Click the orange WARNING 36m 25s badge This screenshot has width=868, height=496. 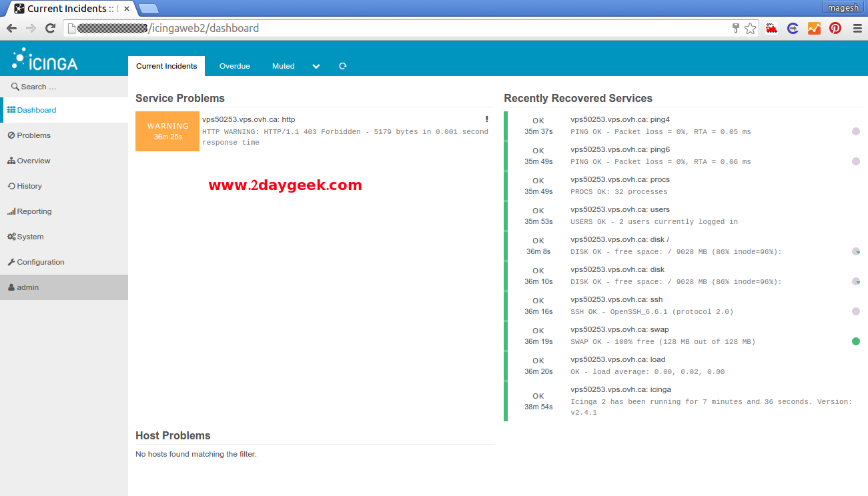pos(167,131)
